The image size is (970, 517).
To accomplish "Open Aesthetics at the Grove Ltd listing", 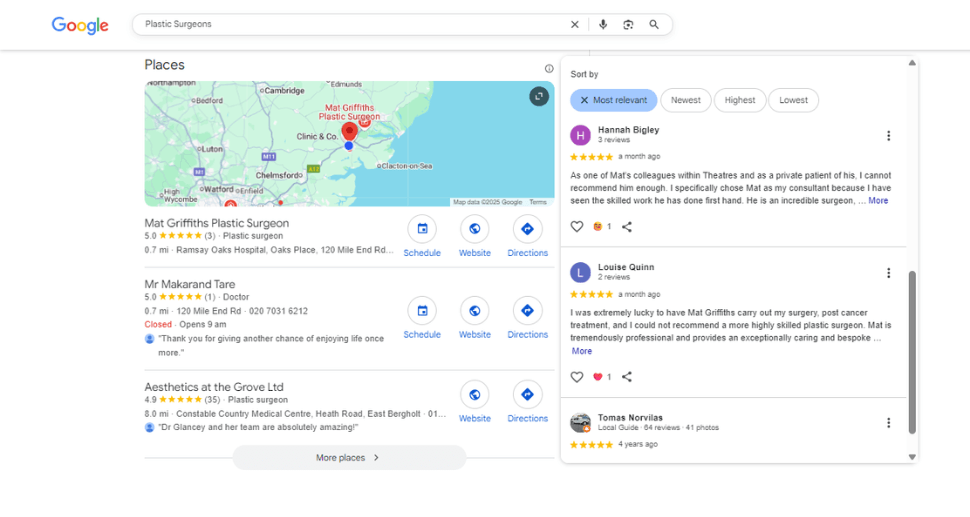I will coord(214,387).
